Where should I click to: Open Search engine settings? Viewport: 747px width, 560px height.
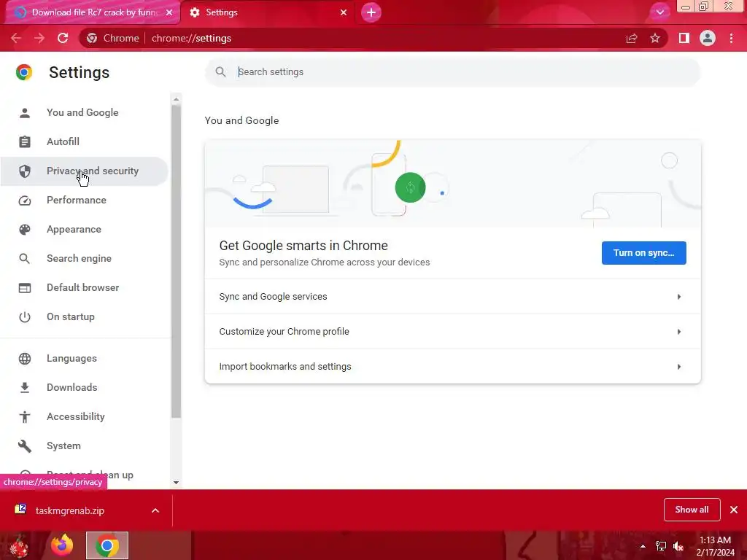click(x=84, y=259)
